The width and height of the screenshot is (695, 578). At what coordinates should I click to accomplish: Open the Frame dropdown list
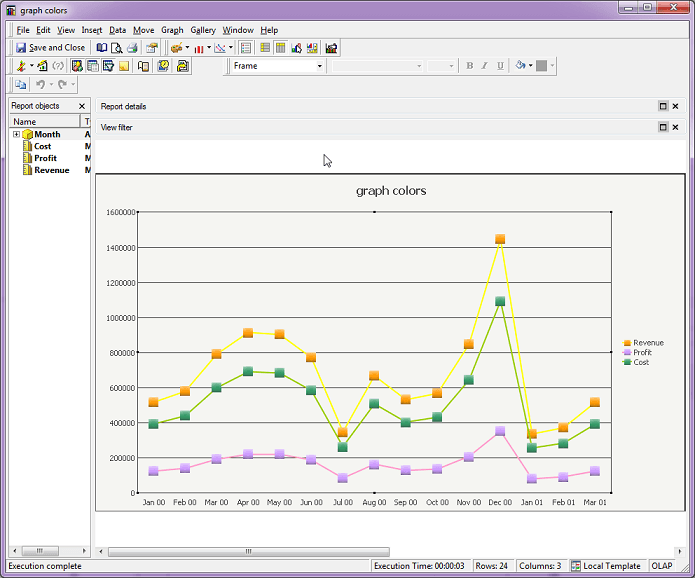[320, 66]
